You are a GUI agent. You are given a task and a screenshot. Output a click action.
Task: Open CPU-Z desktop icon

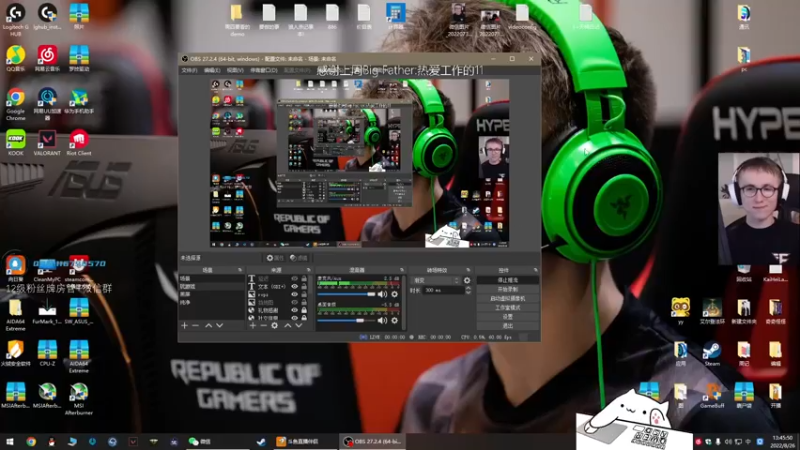[x=47, y=353]
